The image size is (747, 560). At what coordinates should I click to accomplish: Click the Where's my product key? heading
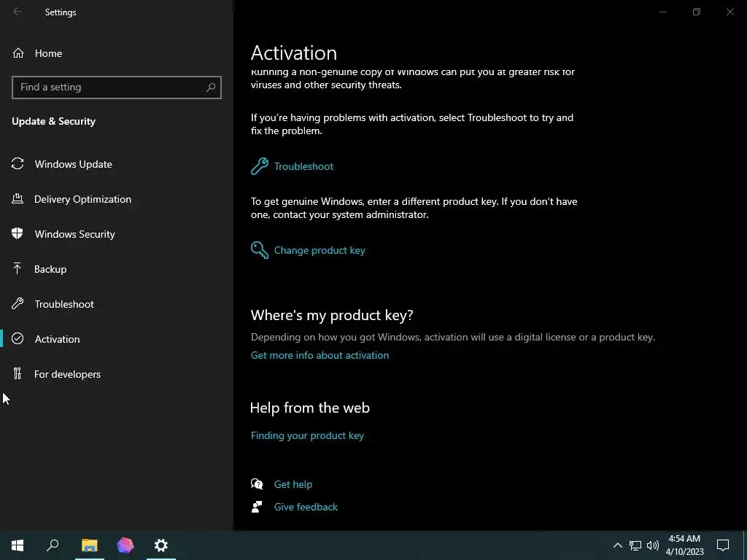pyautogui.click(x=332, y=315)
